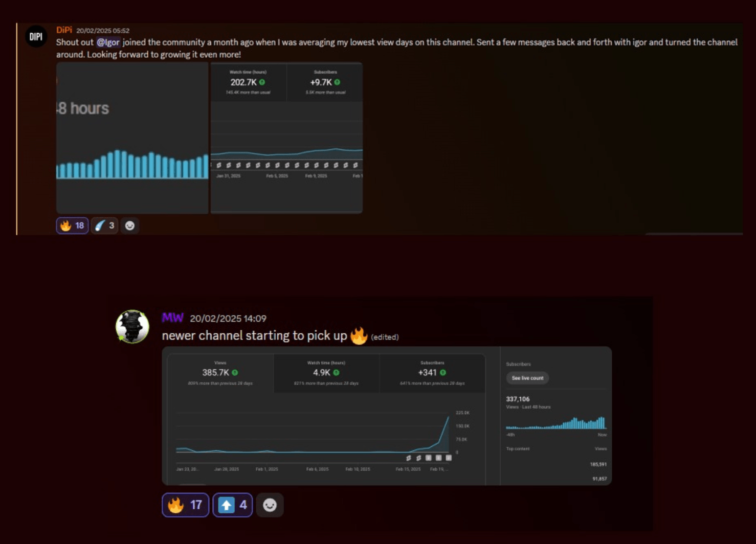Click the "337,106" views count
Screen dimensions: 756x544
point(518,399)
